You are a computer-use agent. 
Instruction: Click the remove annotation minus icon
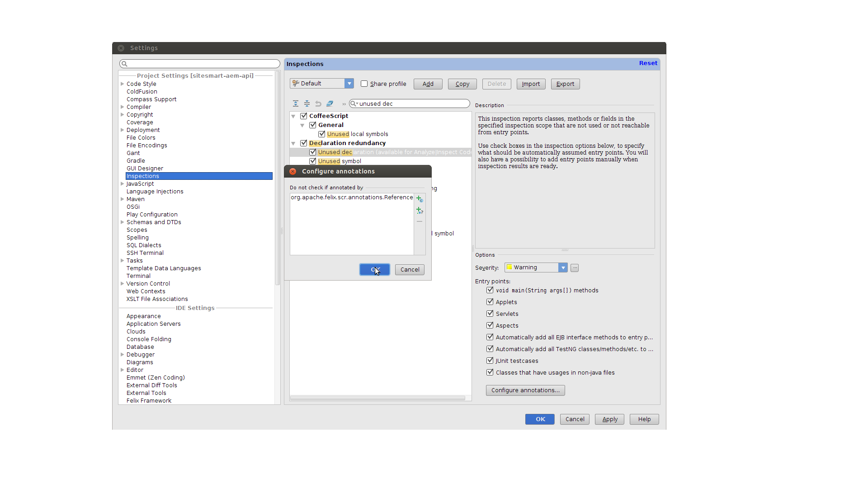tap(420, 222)
